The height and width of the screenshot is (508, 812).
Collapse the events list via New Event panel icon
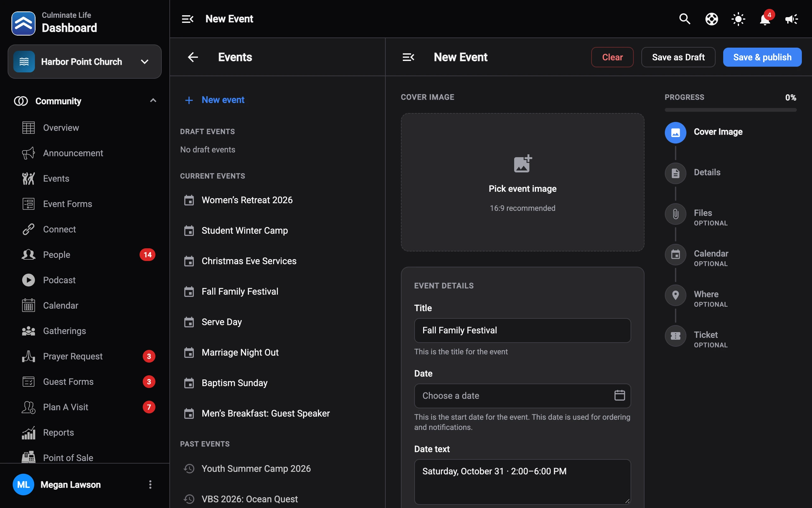click(x=408, y=57)
